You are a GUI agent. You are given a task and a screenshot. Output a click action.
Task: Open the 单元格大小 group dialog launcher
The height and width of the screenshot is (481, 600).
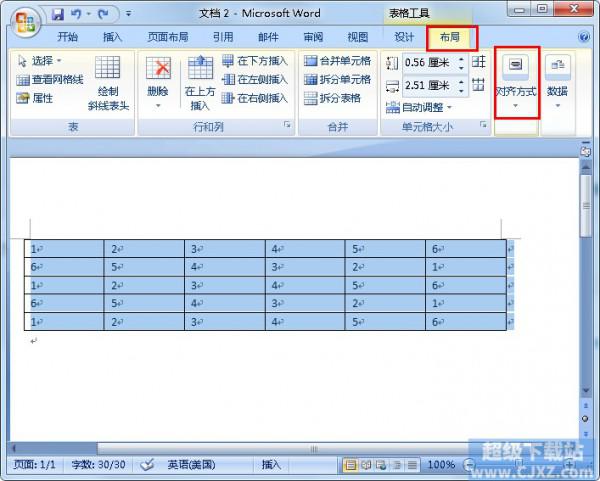tap(484, 124)
